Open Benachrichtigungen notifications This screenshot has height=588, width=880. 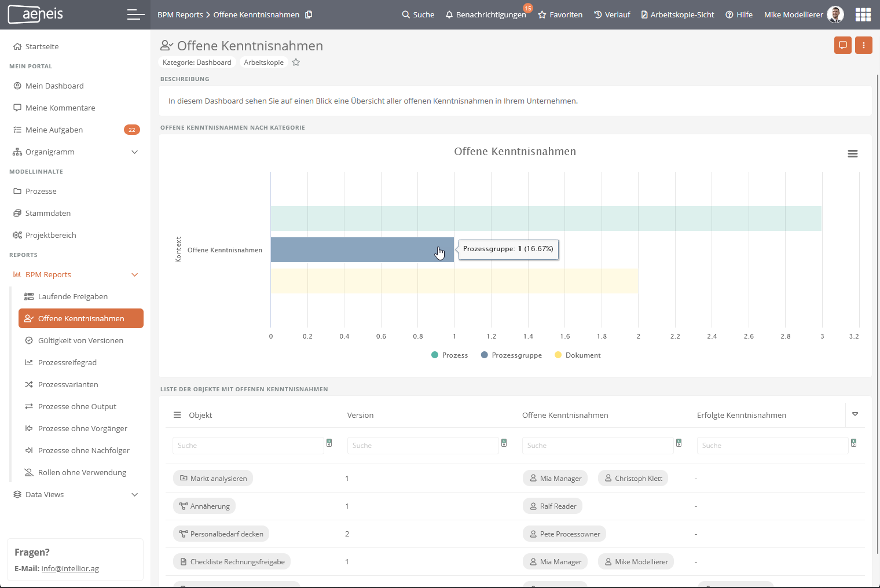coord(486,14)
